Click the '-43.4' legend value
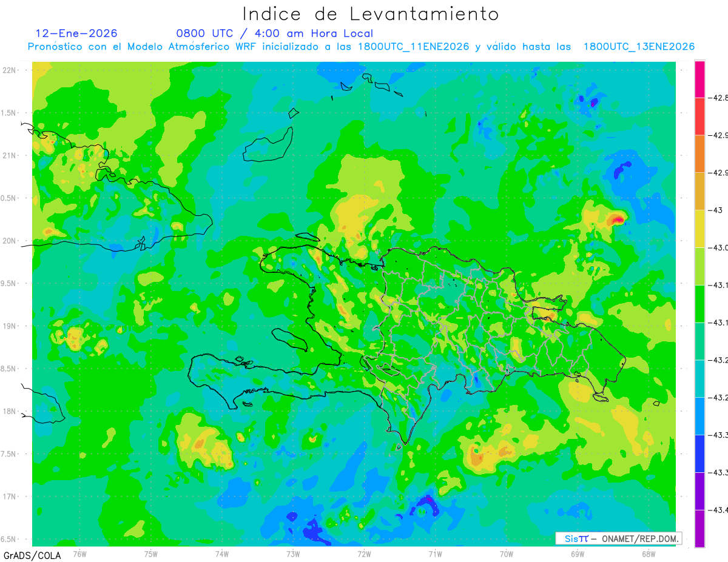728x562 pixels. [x=718, y=510]
